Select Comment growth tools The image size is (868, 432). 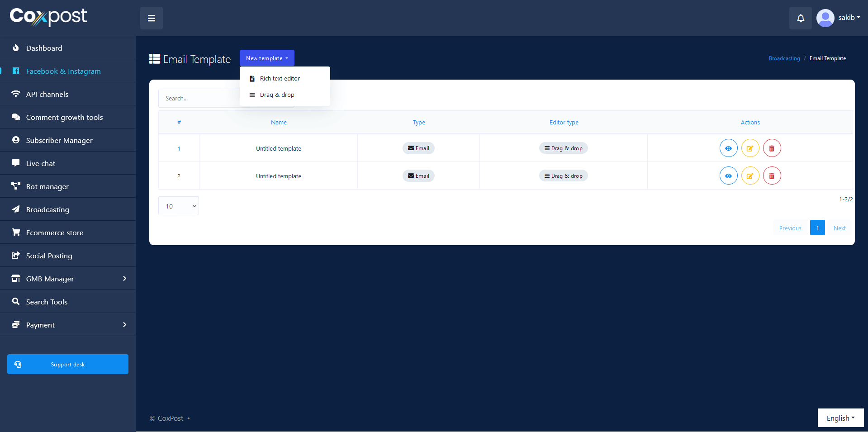coord(68,117)
